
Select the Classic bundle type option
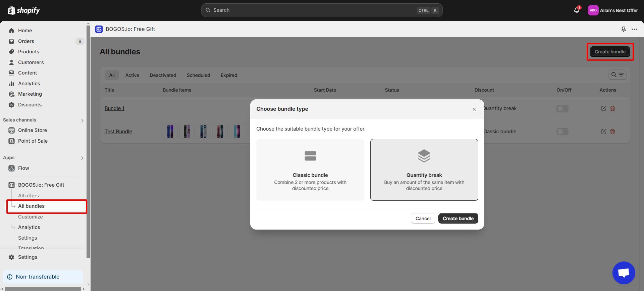[x=310, y=170]
